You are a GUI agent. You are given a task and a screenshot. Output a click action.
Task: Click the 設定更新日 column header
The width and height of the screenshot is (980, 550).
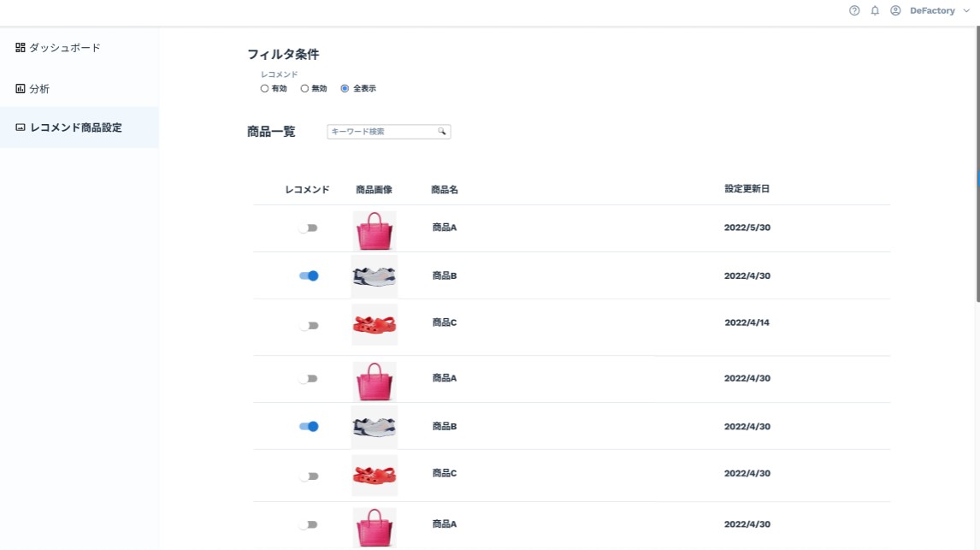click(747, 189)
